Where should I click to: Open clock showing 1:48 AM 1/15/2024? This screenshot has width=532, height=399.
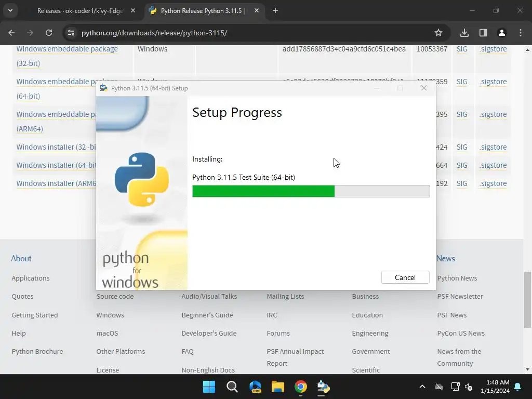tap(495, 387)
